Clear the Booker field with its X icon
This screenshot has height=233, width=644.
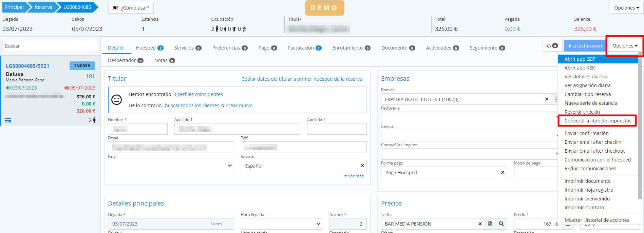[x=546, y=99]
